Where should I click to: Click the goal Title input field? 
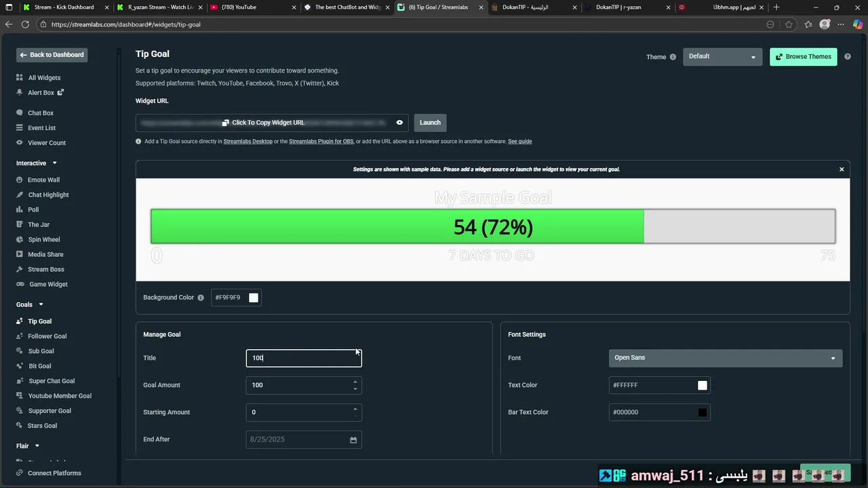click(304, 358)
